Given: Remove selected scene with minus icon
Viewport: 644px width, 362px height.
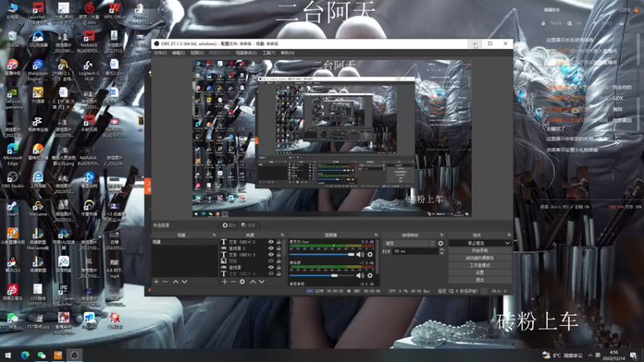Looking at the screenshot, I should [165, 282].
